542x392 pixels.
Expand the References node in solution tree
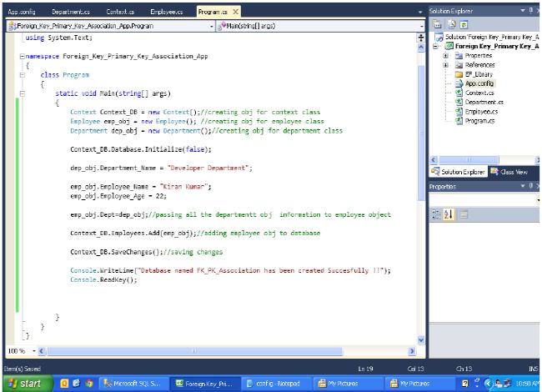(x=447, y=65)
